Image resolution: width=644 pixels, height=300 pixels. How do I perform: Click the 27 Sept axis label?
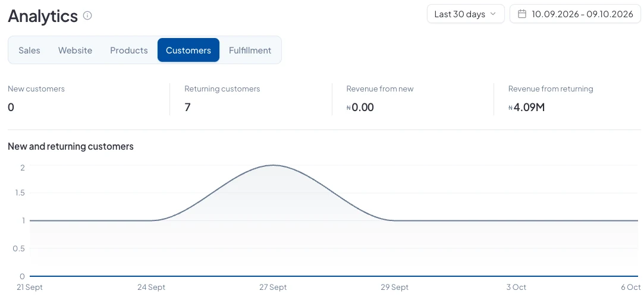pyautogui.click(x=273, y=288)
